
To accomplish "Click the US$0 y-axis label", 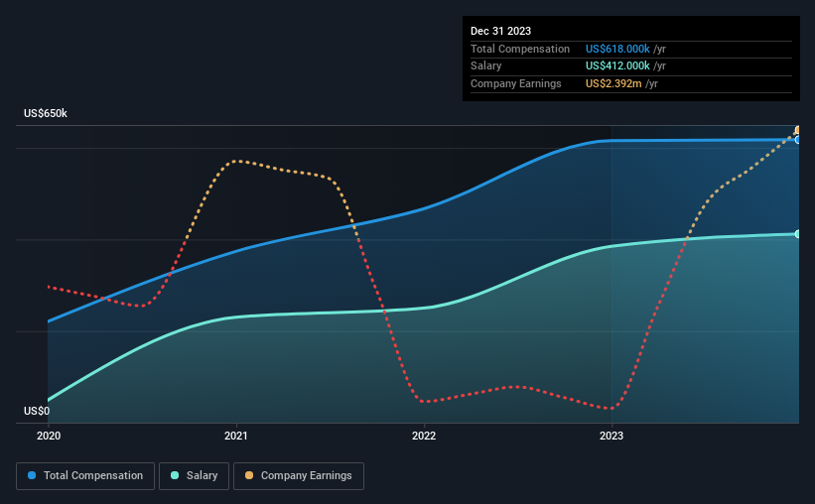I will coord(37,411).
